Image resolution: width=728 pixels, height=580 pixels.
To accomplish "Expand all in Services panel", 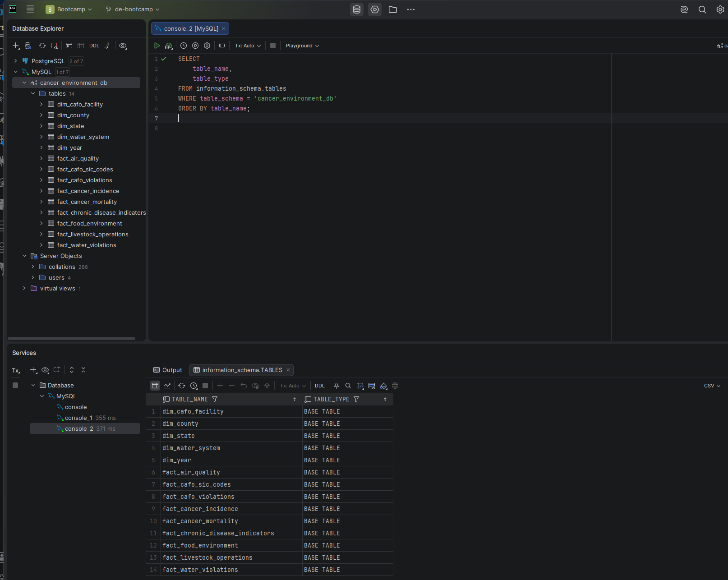I will [72, 370].
